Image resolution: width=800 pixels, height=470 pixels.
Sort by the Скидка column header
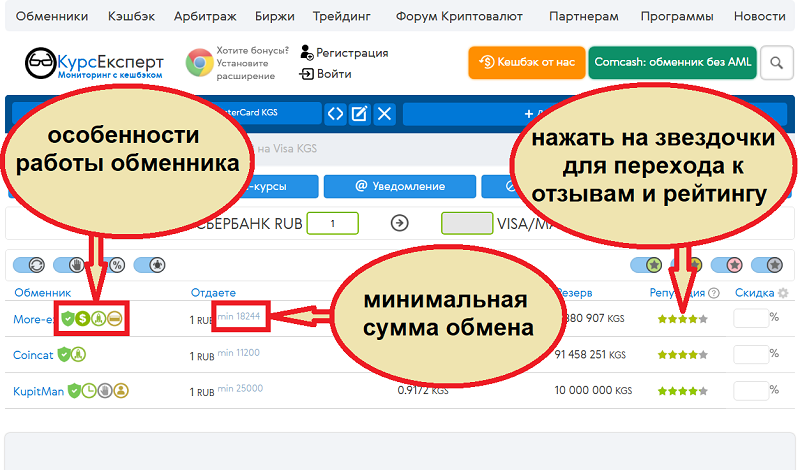(755, 292)
